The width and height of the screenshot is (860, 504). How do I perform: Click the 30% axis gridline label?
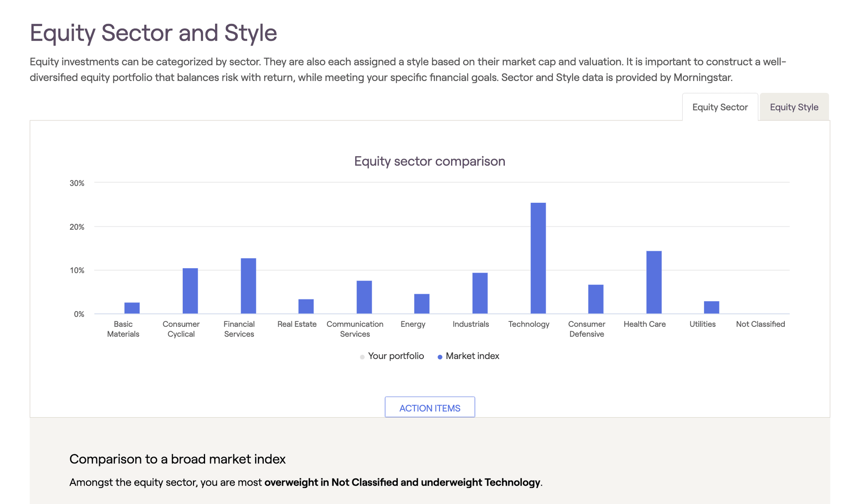pyautogui.click(x=77, y=183)
